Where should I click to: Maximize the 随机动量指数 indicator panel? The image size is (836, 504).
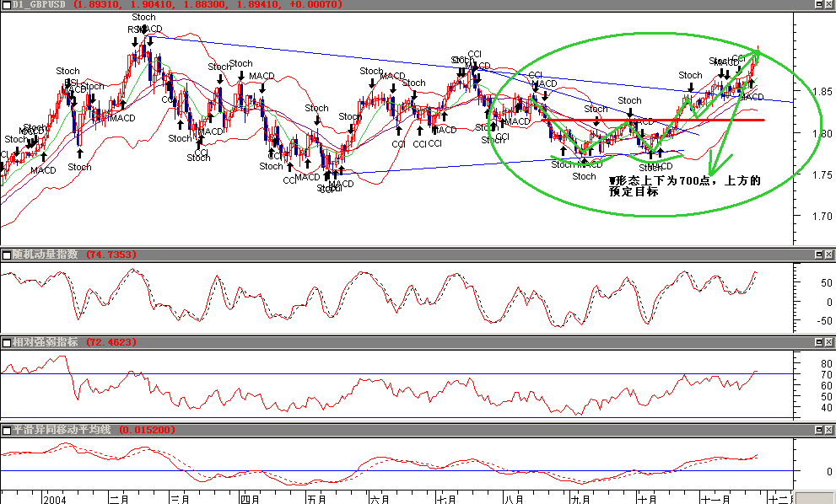point(819,255)
